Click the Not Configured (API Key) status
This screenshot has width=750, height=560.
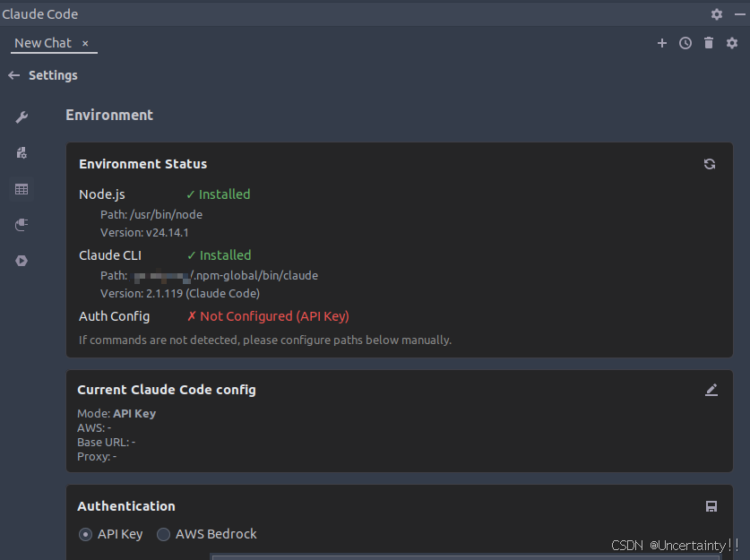tap(268, 316)
